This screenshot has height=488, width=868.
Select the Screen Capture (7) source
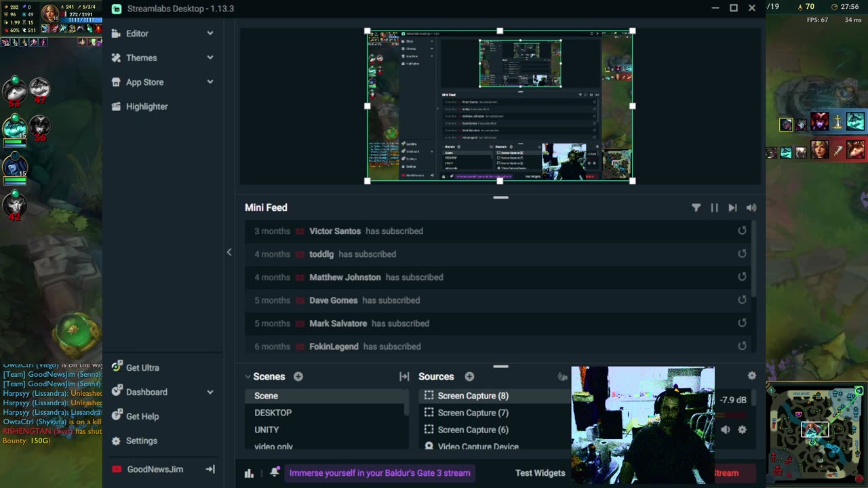tap(473, 413)
